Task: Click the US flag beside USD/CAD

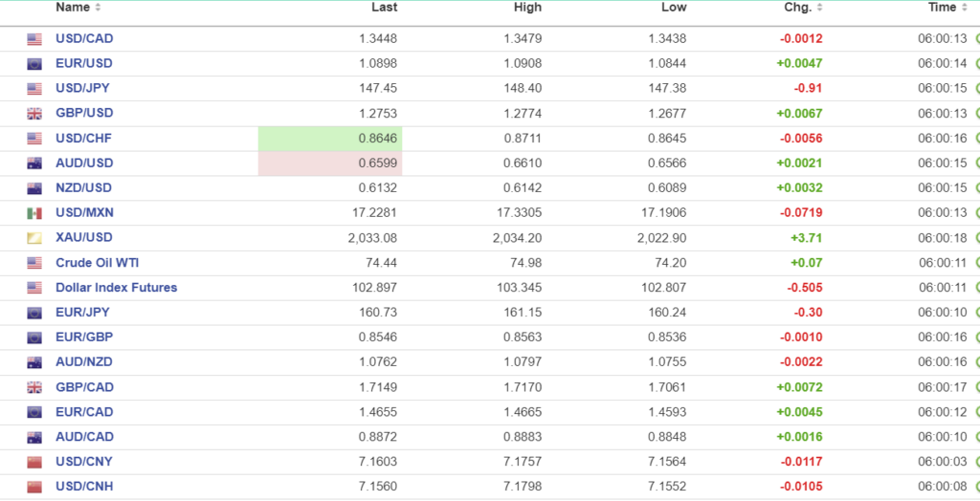Action: [x=34, y=39]
